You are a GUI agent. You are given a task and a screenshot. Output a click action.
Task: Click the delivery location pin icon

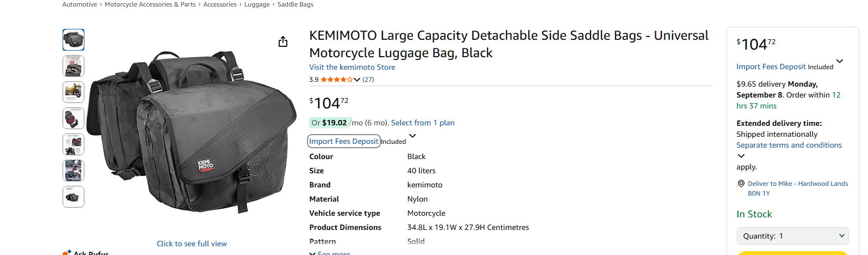click(741, 184)
